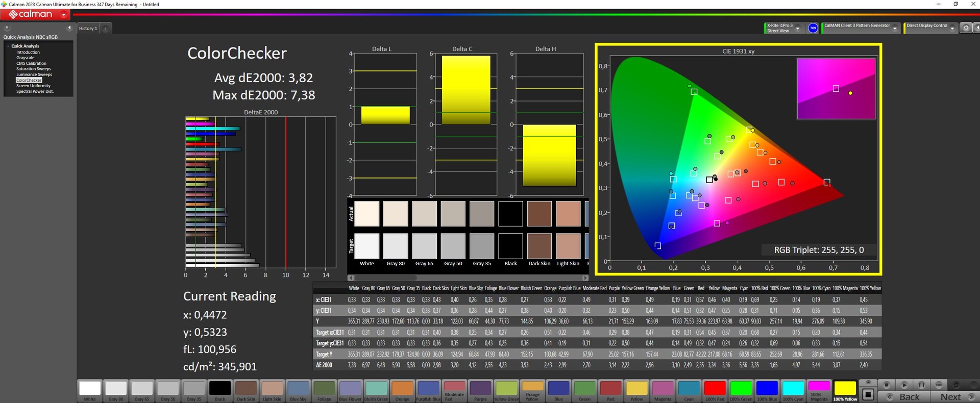Click the Next button
Screen dimensions: 980x403
[951, 397]
